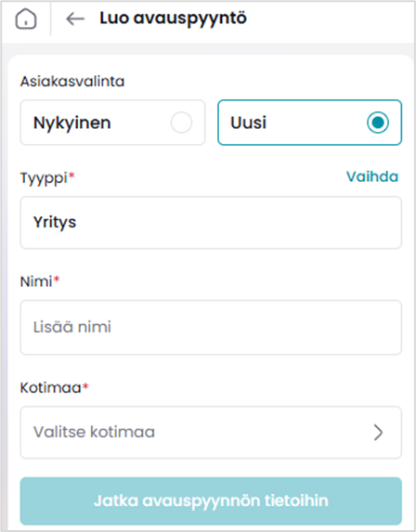Select the Uusi radio circle

pyautogui.click(x=378, y=123)
